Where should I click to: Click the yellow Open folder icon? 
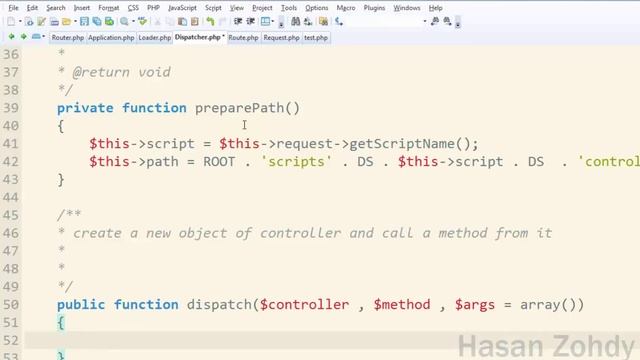click(67, 22)
